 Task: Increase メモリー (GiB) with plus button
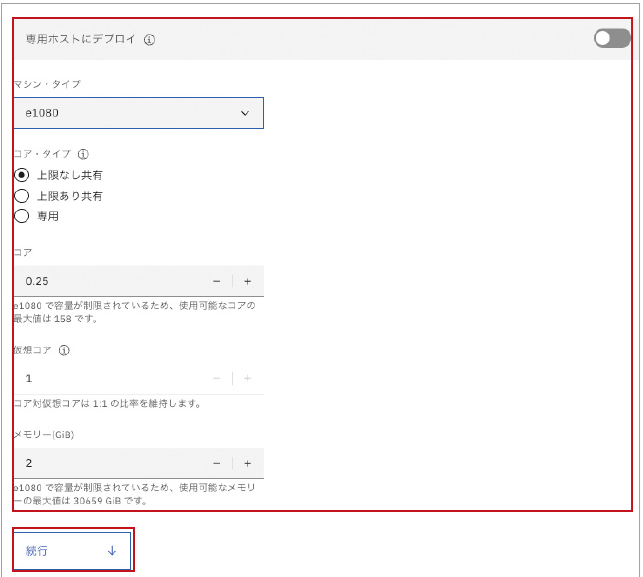pyautogui.click(x=248, y=463)
